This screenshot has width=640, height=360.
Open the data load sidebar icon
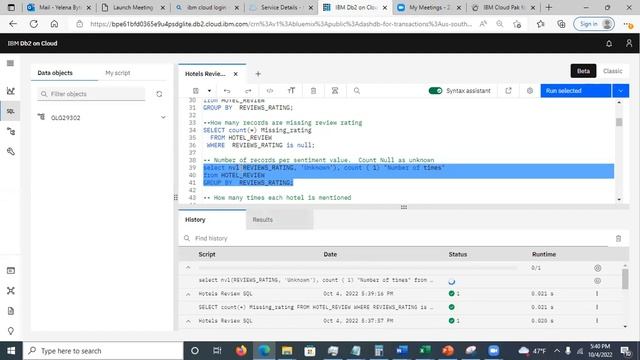click(11, 131)
